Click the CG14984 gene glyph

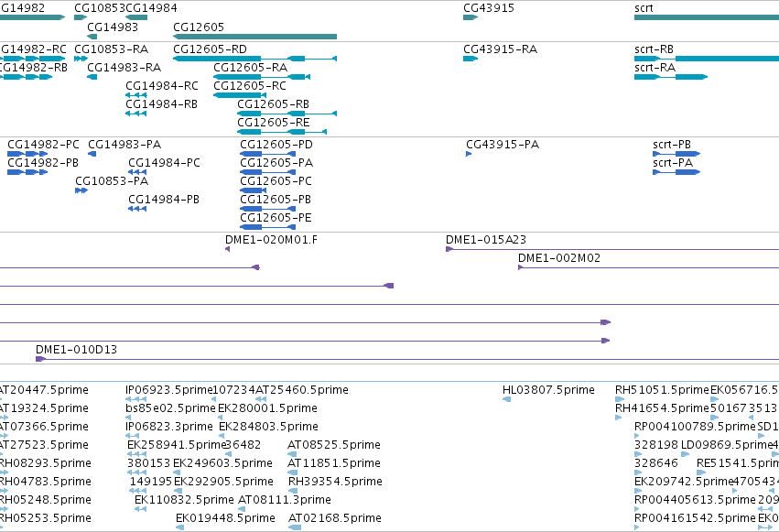click(136, 17)
